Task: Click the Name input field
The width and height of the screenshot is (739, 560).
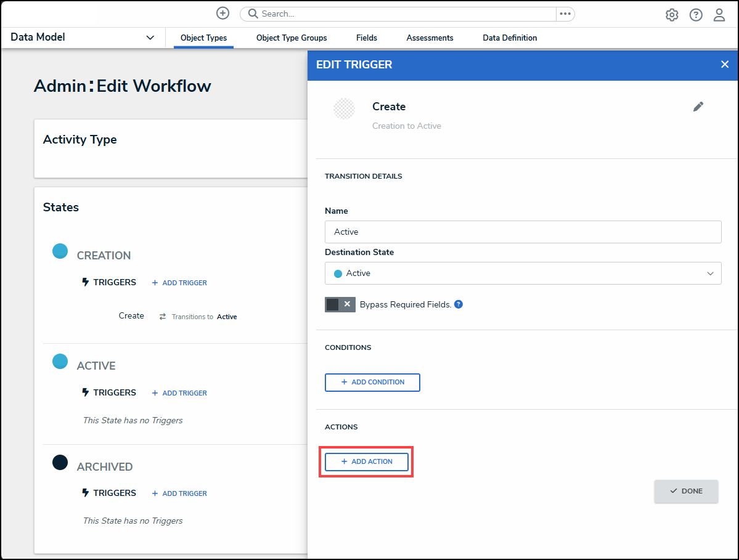Action: (x=523, y=232)
